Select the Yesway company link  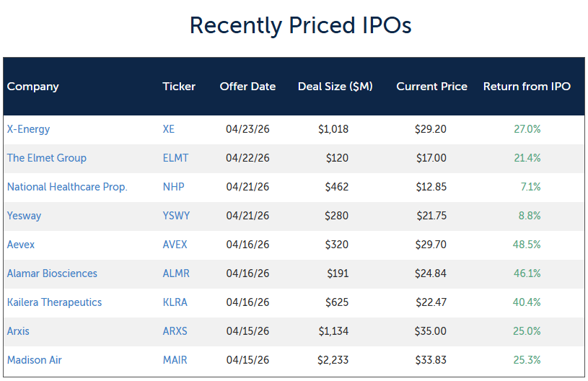(x=25, y=216)
